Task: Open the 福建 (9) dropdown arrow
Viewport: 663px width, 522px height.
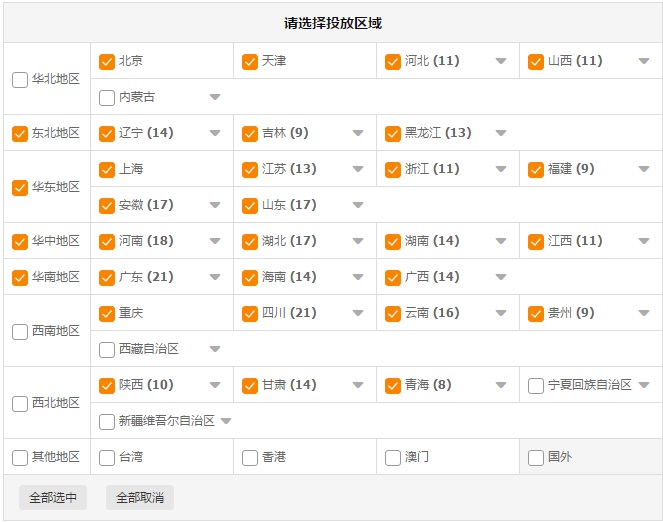Action: [x=644, y=169]
